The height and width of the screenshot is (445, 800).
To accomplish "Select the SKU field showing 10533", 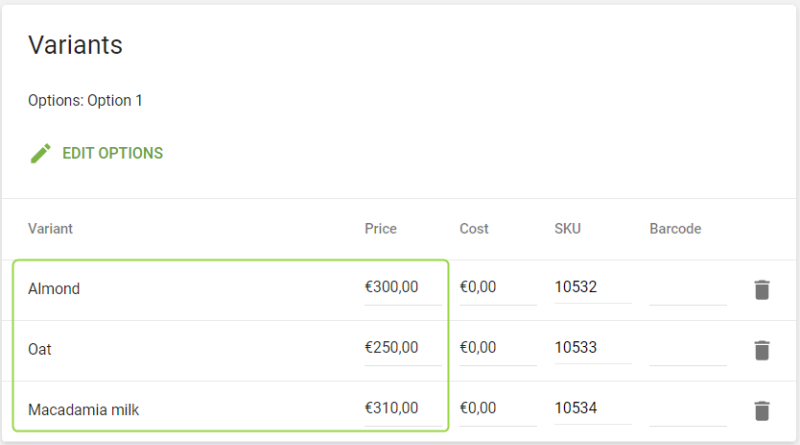I will 592,348.
